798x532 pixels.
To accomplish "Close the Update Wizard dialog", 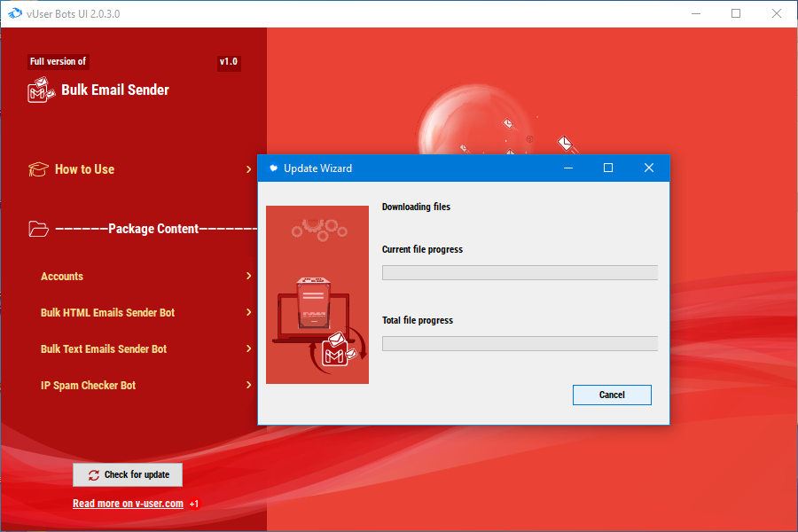I will 648,168.
